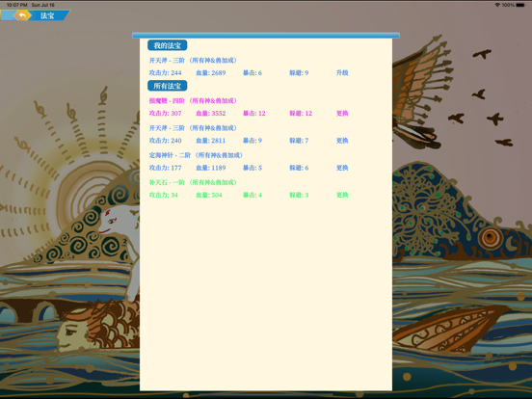Viewport: 532px width, 399px height.
Task: Tap the 10:07 PM clock in status bar
Action: click(x=16, y=5)
